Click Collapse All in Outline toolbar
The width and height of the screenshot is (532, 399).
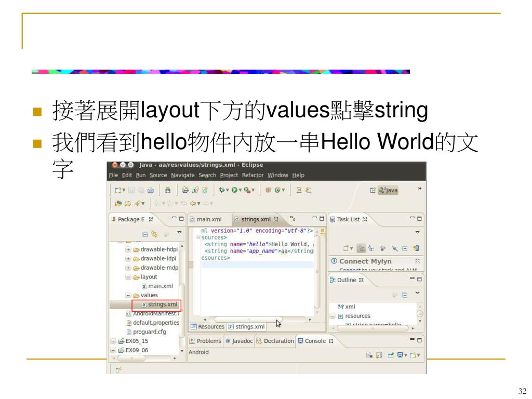pos(405,295)
